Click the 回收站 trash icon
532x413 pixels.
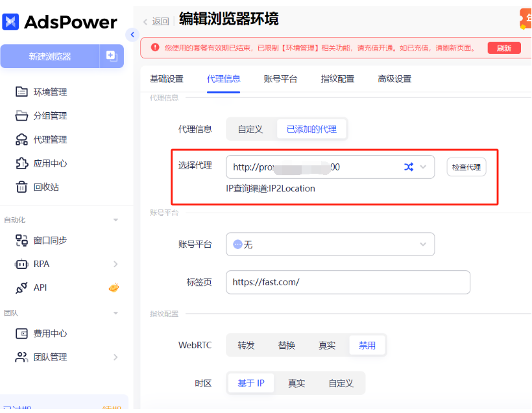[21, 187]
